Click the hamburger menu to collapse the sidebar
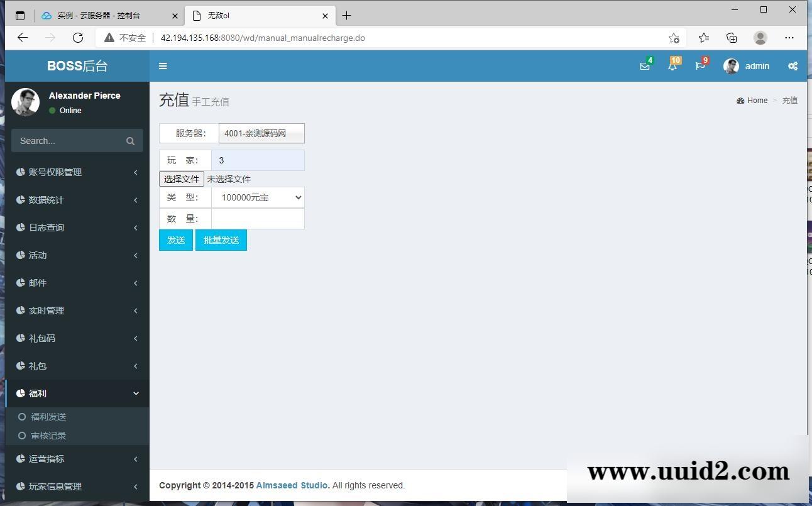The image size is (812, 506). 163,66
